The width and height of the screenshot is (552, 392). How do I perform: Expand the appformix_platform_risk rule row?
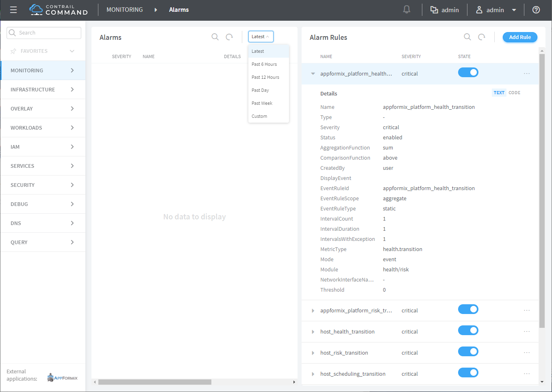click(313, 310)
